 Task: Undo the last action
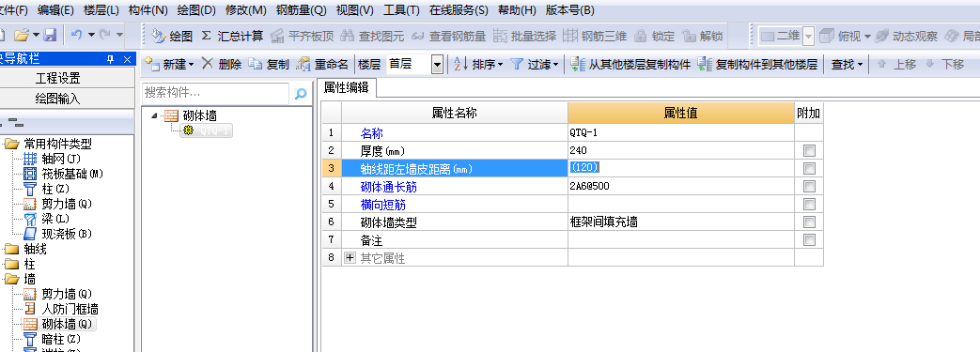(x=76, y=36)
